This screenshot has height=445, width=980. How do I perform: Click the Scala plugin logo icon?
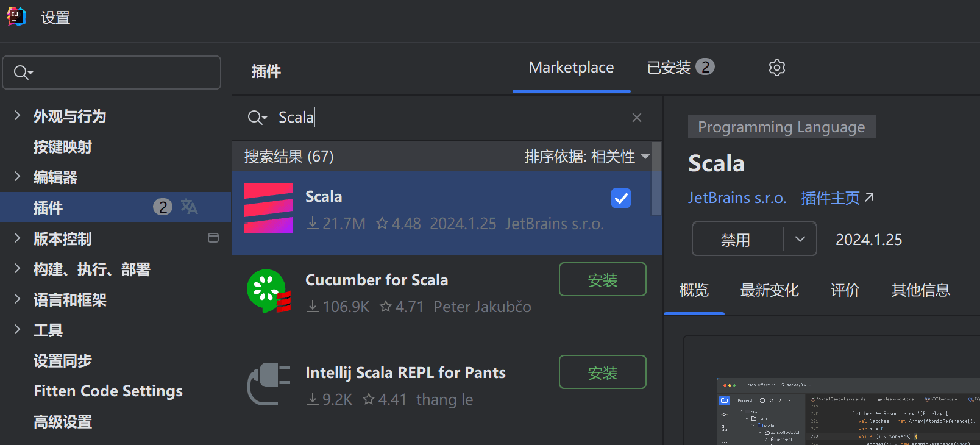tap(269, 208)
